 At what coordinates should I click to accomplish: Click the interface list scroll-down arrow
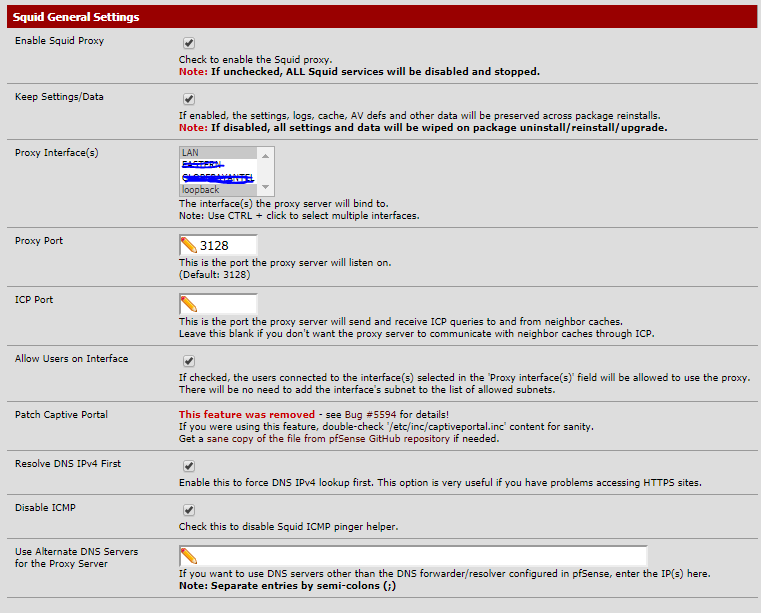265,187
